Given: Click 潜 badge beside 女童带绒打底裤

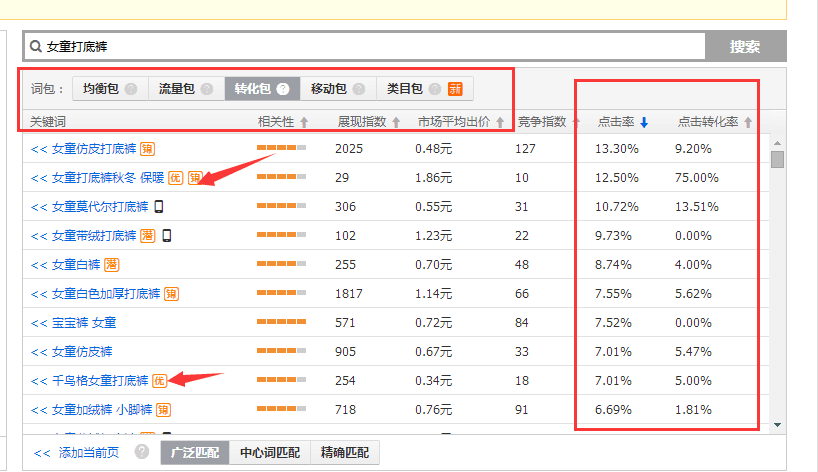Looking at the screenshot, I should 148,236.
